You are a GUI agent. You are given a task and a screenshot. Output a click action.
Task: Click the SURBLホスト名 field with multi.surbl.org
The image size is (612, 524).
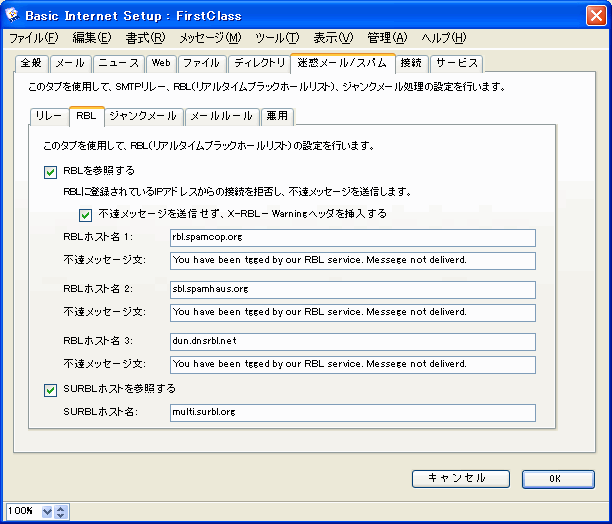click(x=352, y=412)
